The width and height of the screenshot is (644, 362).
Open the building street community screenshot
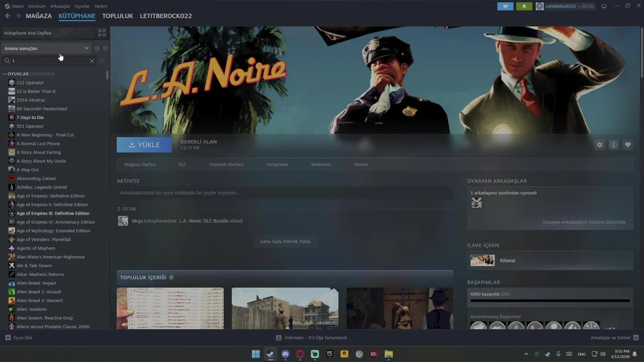pyautogui.click(x=285, y=308)
